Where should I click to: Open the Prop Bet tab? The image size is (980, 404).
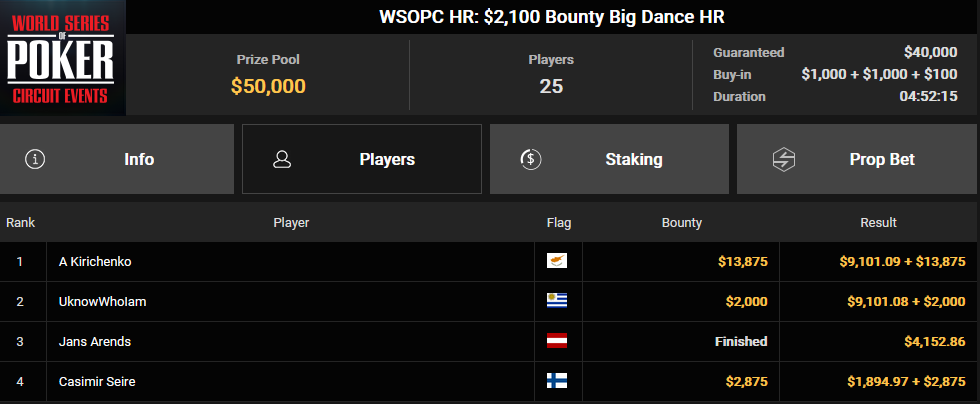pos(858,159)
